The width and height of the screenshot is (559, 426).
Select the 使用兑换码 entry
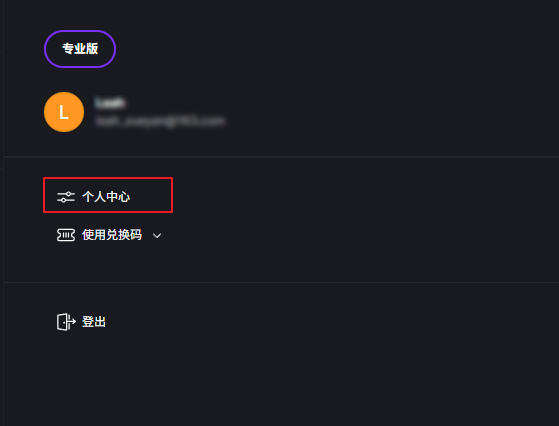(109, 235)
